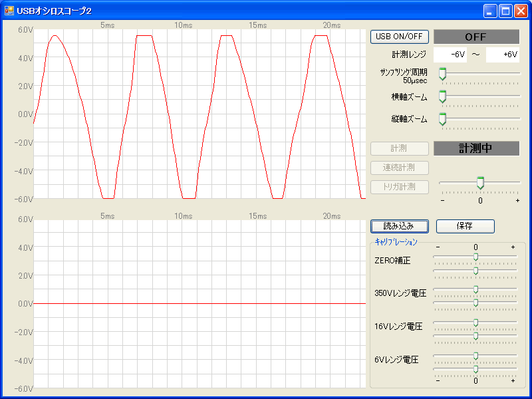532x399 pixels.
Task: Click the lower 350Vレンジ電圧 slider thumb
Action: [475, 303]
